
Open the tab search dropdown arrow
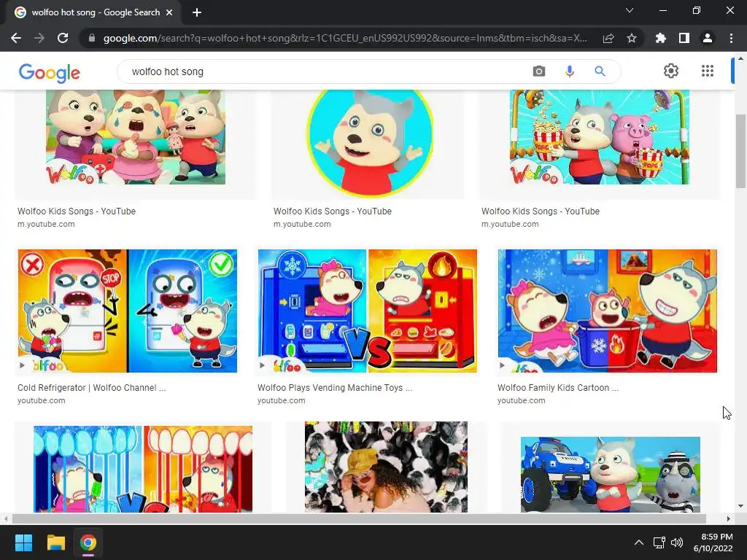coord(630,10)
